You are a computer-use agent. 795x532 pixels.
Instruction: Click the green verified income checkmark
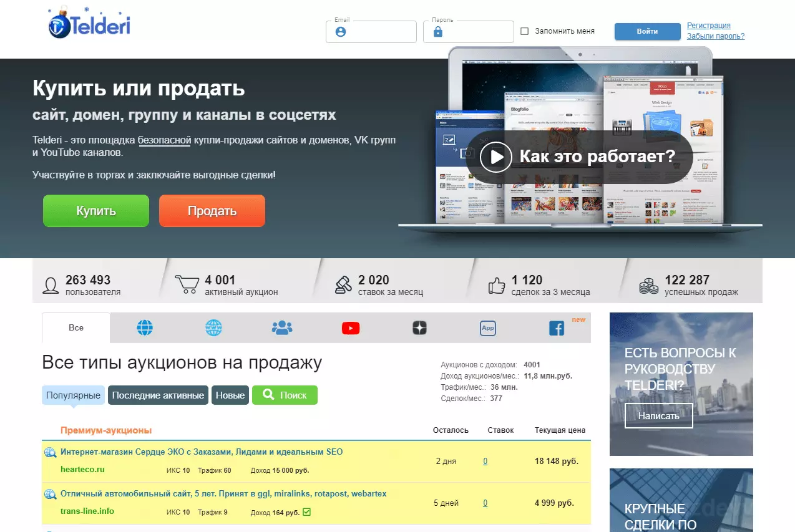pyautogui.click(x=306, y=512)
